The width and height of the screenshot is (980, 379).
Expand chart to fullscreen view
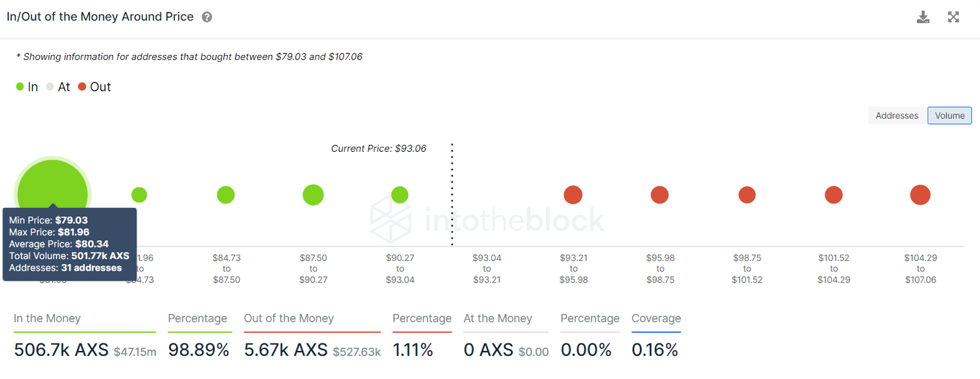pos(953,17)
